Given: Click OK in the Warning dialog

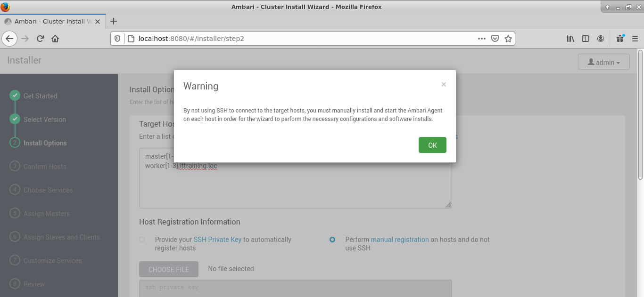Looking at the screenshot, I should [x=432, y=145].
